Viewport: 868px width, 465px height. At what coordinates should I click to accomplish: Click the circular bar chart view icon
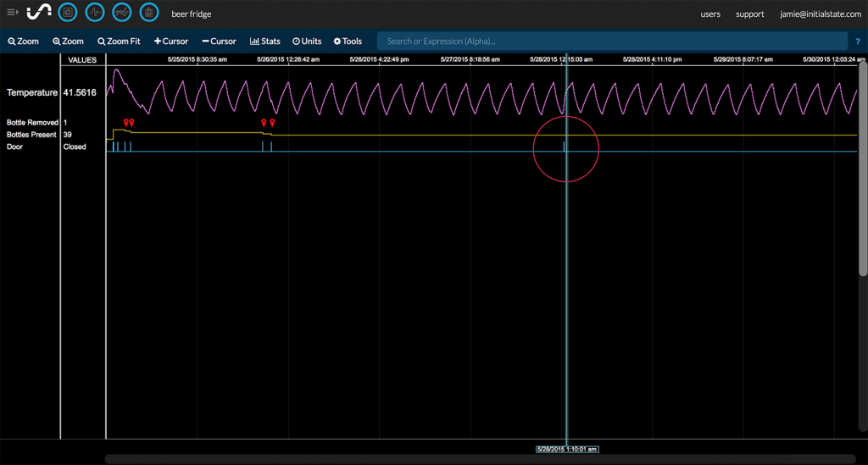[x=149, y=13]
